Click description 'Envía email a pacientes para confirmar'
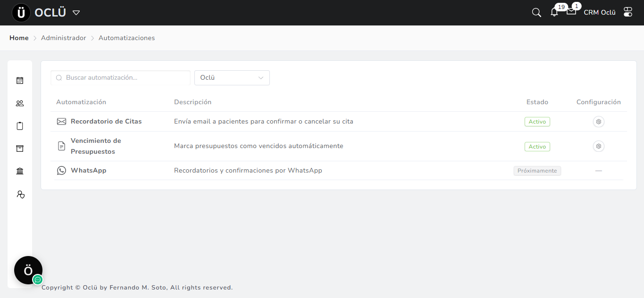644x298 pixels. [264, 122]
